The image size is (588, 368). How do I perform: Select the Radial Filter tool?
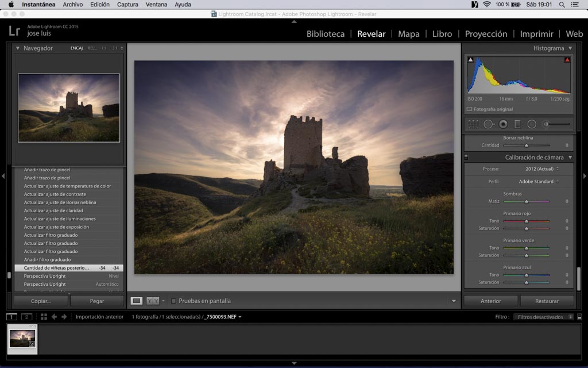click(x=532, y=124)
